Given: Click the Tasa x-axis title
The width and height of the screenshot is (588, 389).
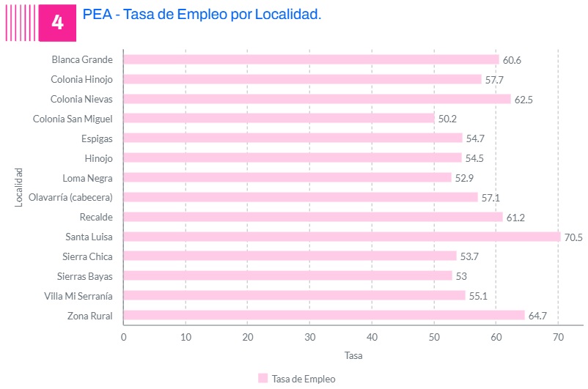Looking at the screenshot, I should (x=353, y=355).
